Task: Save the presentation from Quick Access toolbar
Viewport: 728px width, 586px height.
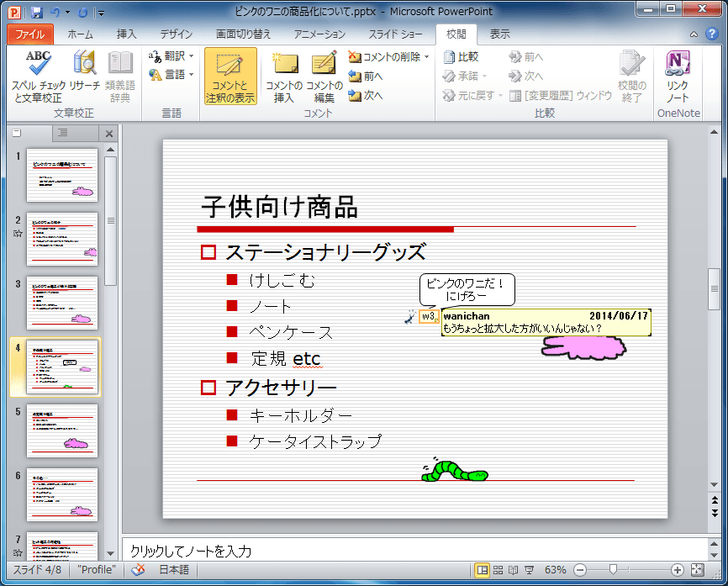Action: [x=37, y=13]
